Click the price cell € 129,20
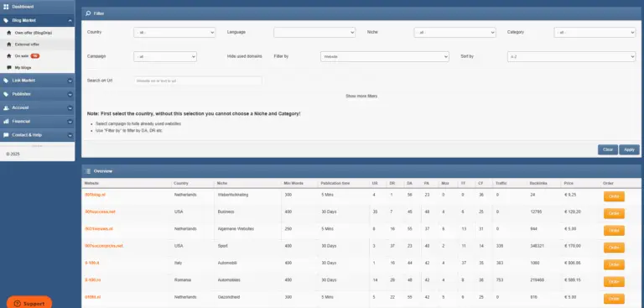Image resolution: width=644 pixels, height=308 pixels. click(573, 211)
